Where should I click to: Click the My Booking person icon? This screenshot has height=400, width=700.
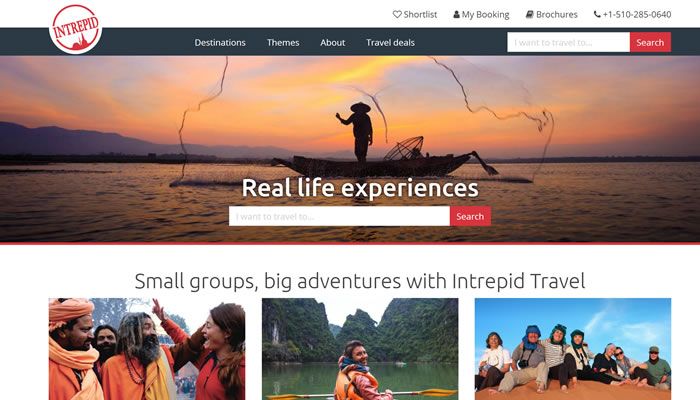(456, 14)
